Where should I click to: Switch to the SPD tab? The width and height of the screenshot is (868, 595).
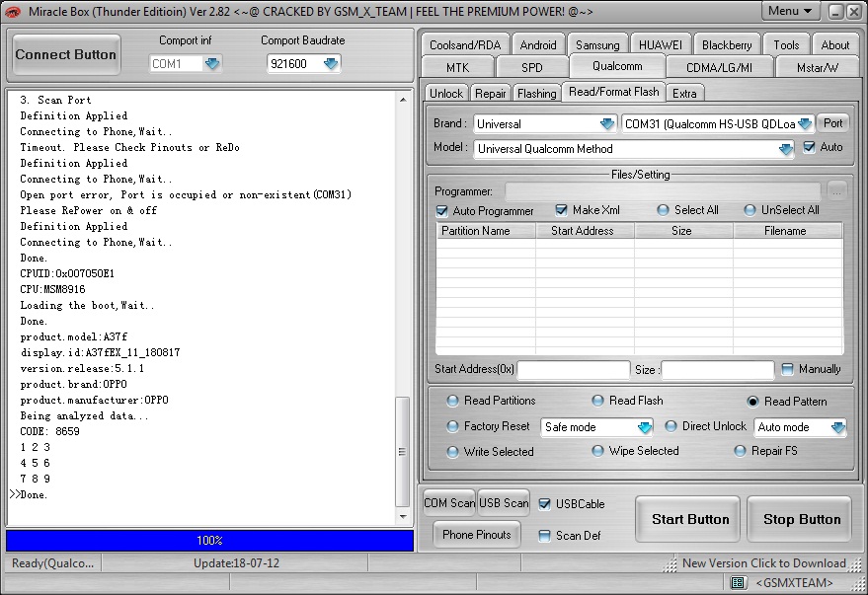pyautogui.click(x=532, y=67)
